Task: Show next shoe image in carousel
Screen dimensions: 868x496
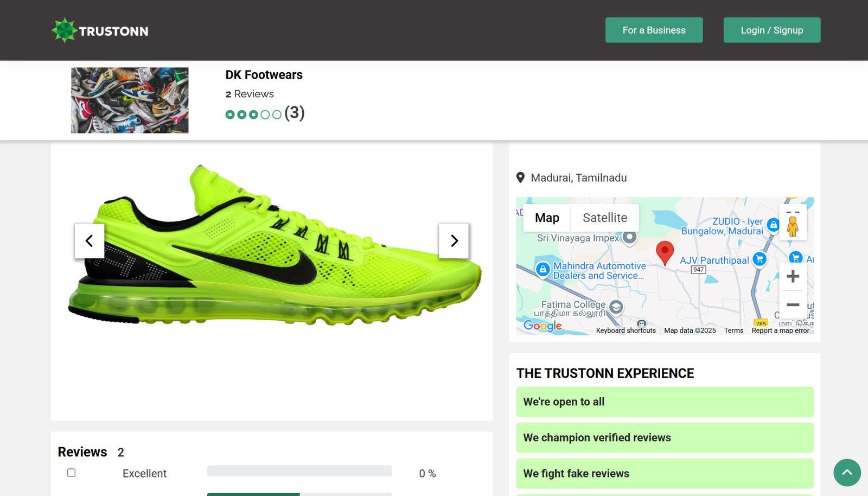Action: pos(454,240)
